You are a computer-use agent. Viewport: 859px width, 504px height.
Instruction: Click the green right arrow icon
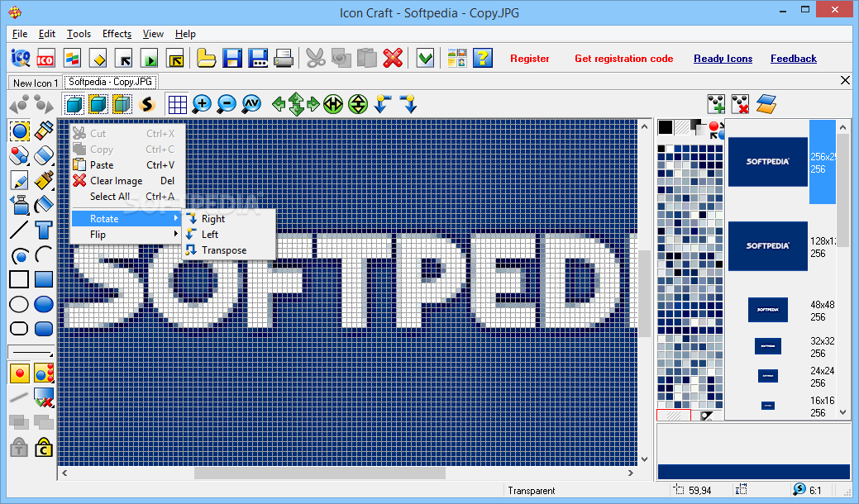click(313, 104)
